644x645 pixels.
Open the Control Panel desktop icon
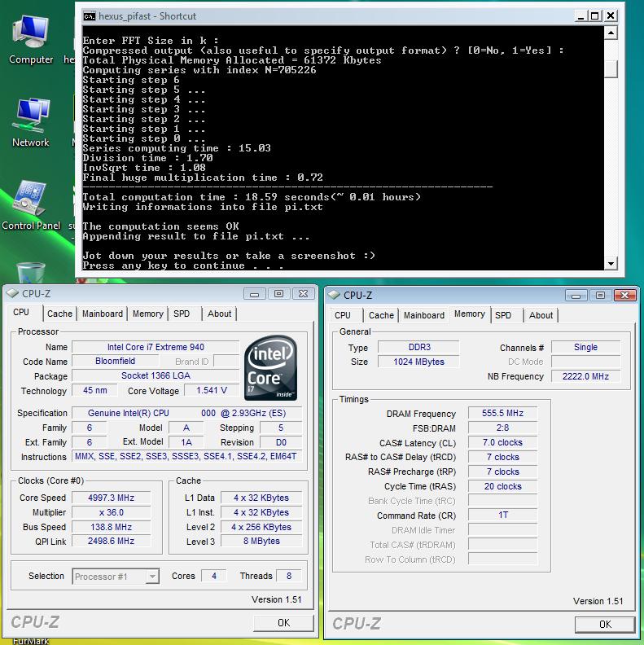click(x=31, y=205)
